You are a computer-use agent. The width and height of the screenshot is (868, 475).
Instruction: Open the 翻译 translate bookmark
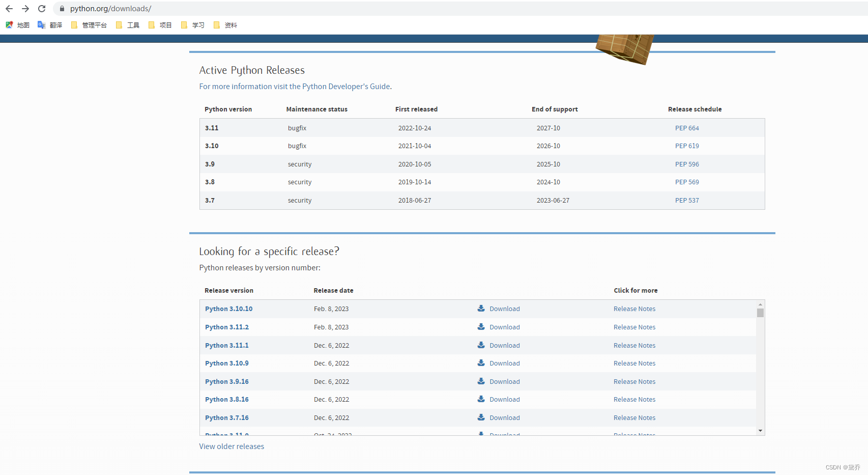tap(50, 25)
